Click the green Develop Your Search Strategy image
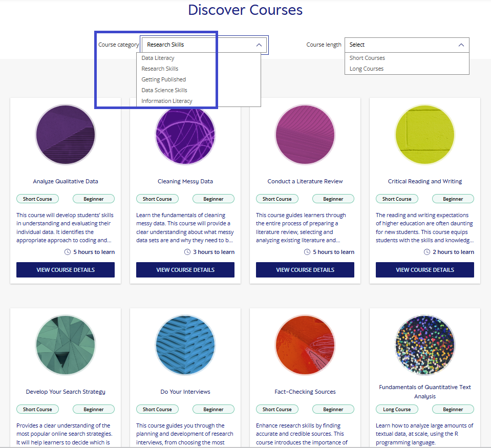The height and width of the screenshot is (448, 491). pos(65,345)
